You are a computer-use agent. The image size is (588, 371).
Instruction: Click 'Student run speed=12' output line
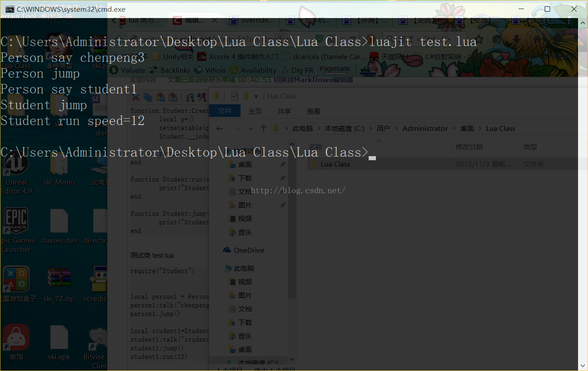(x=72, y=121)
